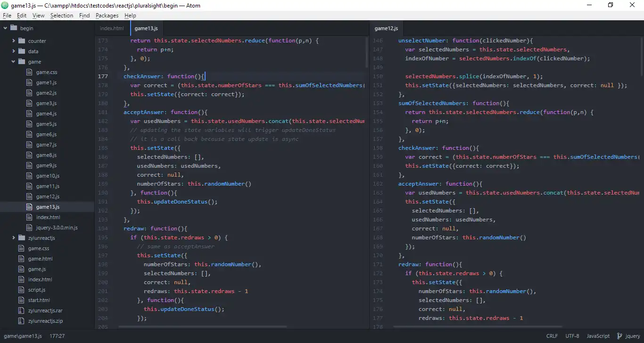The height and width of the screenshot is (343, 644).
Task: Click the HTML icon beside game.html
Action: tap(20, 259)
